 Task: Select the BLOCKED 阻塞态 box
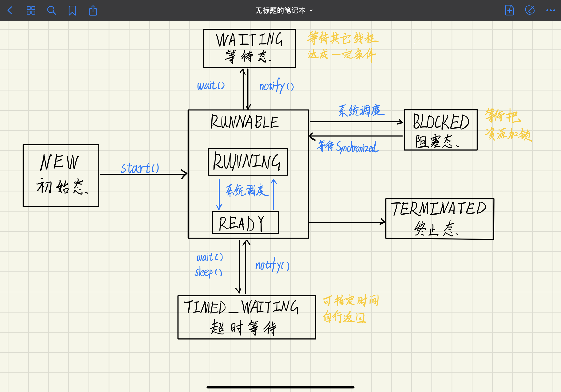pyautogui.click(x=440, y=130)
